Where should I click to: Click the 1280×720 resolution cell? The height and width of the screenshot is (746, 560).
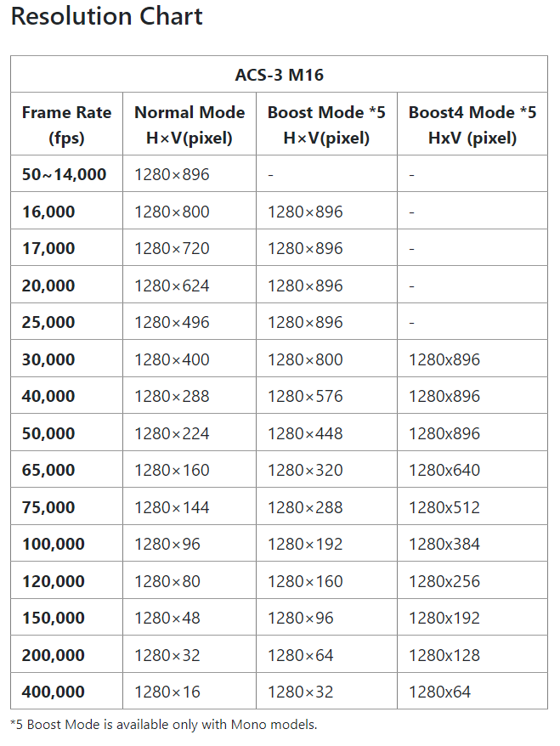(172, 249)
